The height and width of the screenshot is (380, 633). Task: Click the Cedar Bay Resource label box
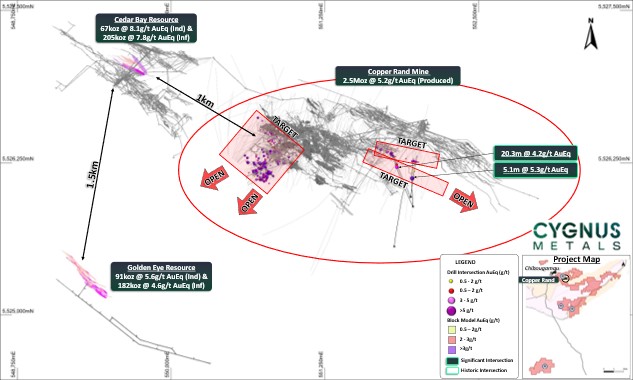146,28
